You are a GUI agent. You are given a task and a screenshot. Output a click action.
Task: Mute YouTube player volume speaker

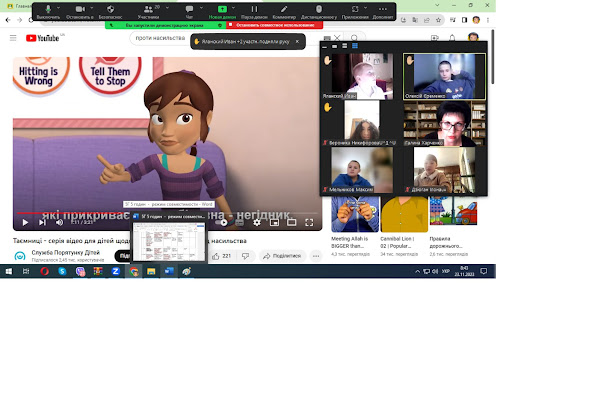pyautogui.click(x=59, y=222)
